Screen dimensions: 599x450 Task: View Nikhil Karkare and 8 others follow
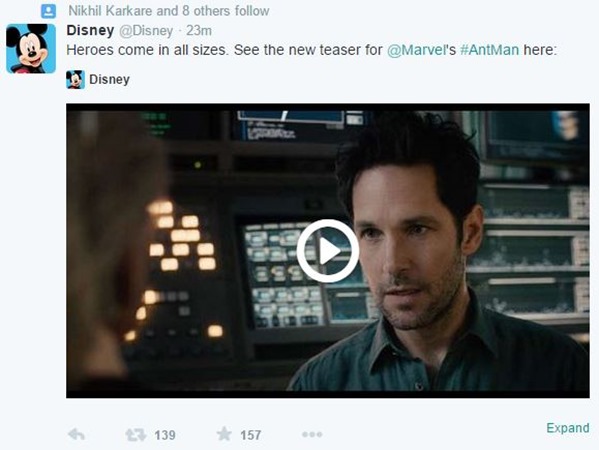pos(169,11)
